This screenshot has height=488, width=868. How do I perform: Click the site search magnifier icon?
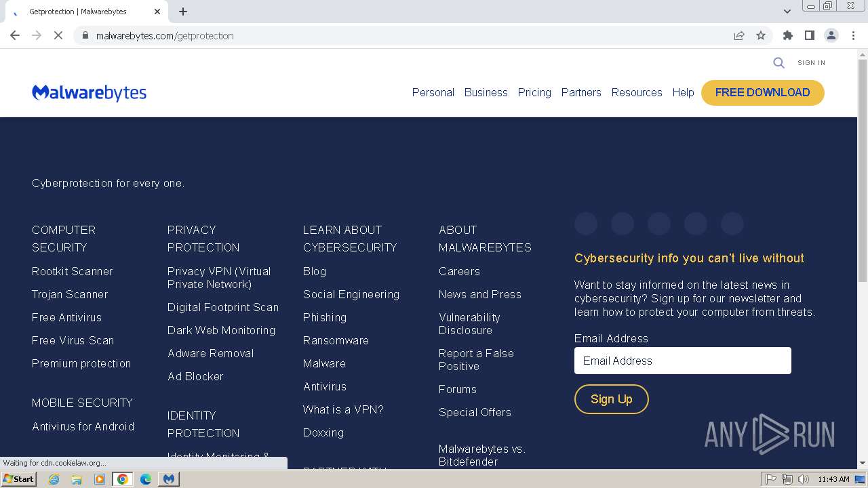click(778, 62)
